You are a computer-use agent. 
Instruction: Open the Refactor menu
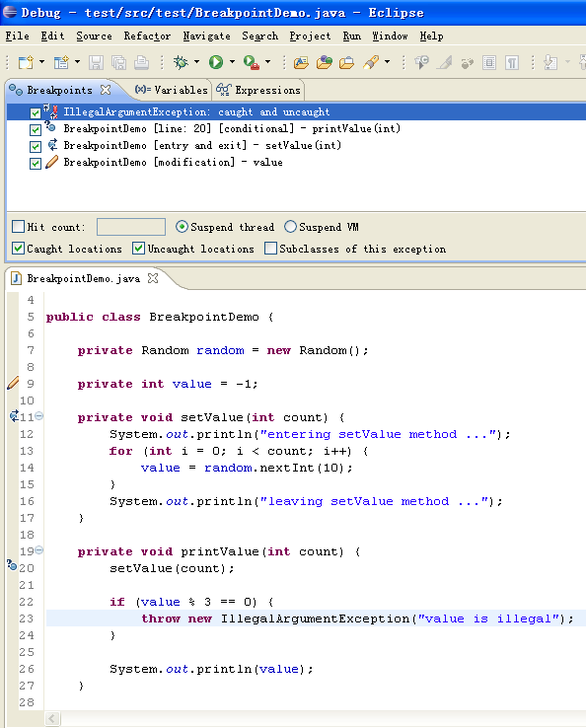(147, 36)
